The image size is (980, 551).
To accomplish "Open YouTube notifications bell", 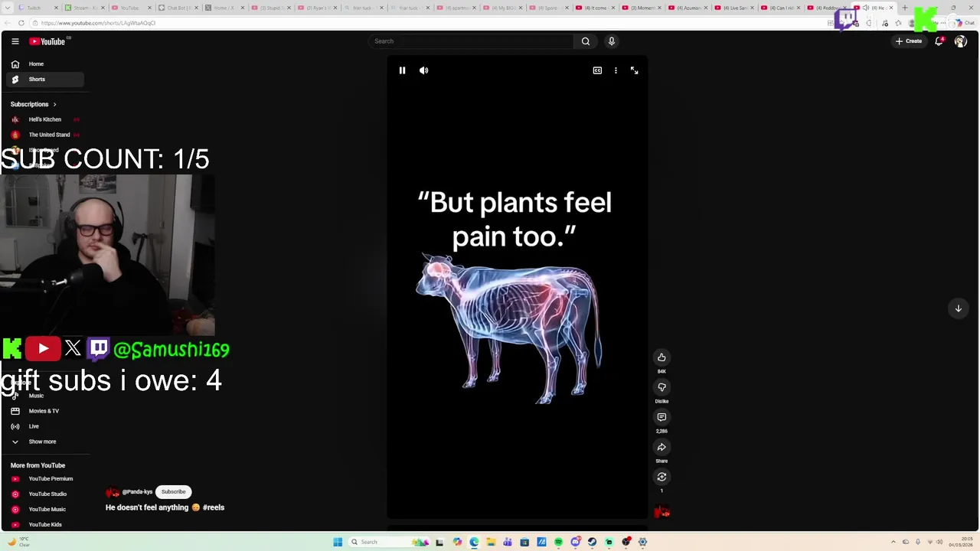I will (939, 41).
